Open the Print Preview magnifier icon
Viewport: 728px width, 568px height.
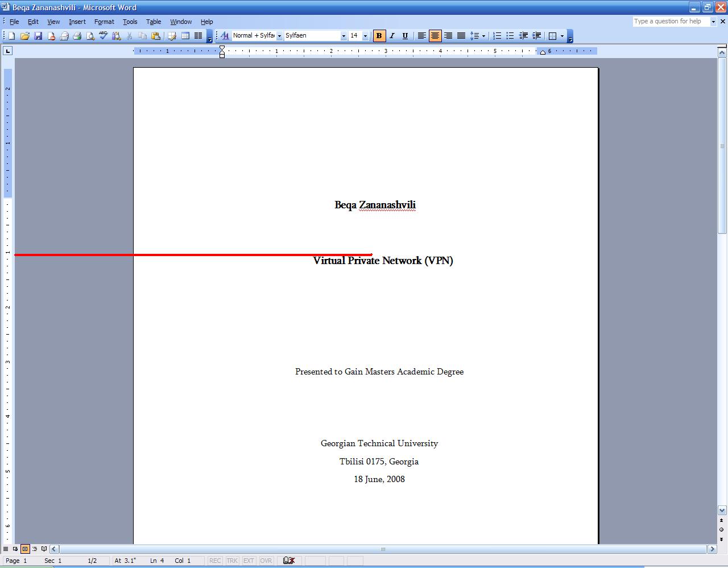tap(90, 36)
